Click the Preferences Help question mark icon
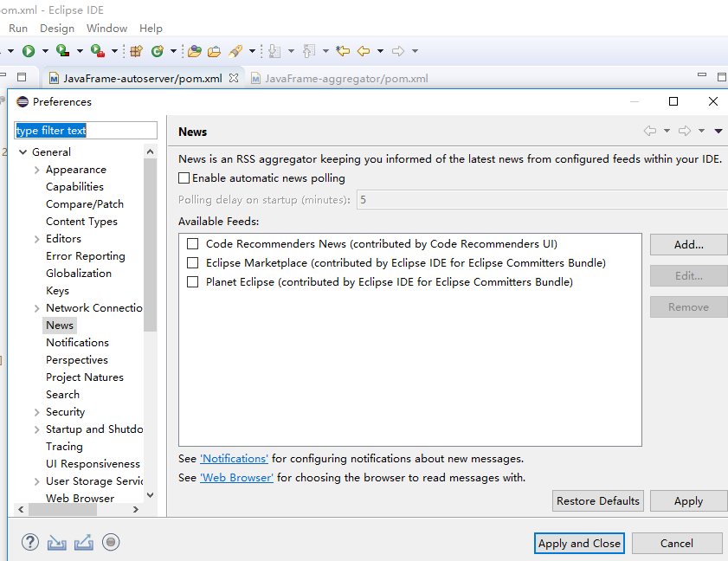Image resolution: width=728 pixels, height=561 pixels. pyautogui.click(x=30, y=542)
